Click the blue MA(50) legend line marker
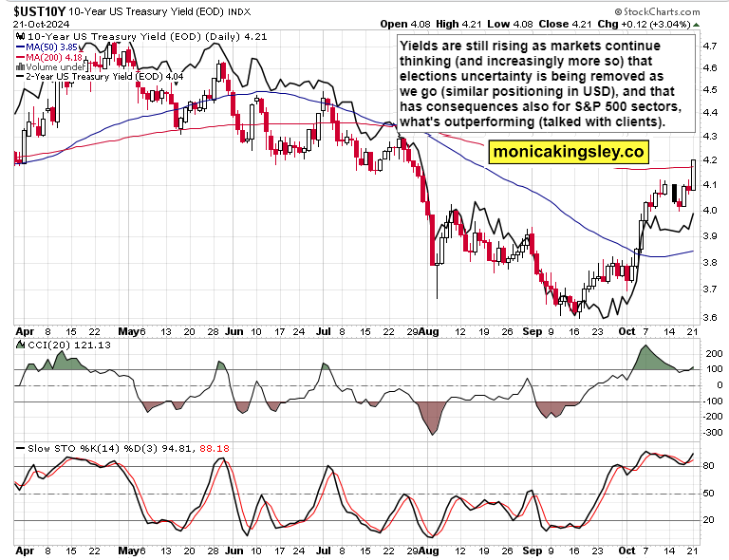Screen dimensions: 729x560 (22, 48)
